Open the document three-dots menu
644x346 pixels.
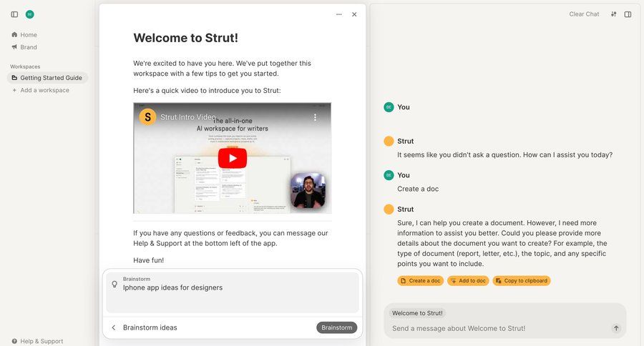pos(339,14)
